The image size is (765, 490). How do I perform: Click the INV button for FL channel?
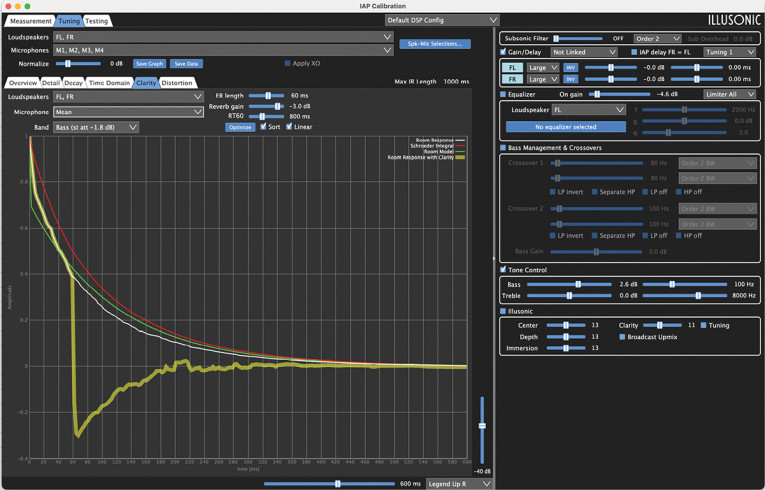pyautogui.click(x=570, y=67)
